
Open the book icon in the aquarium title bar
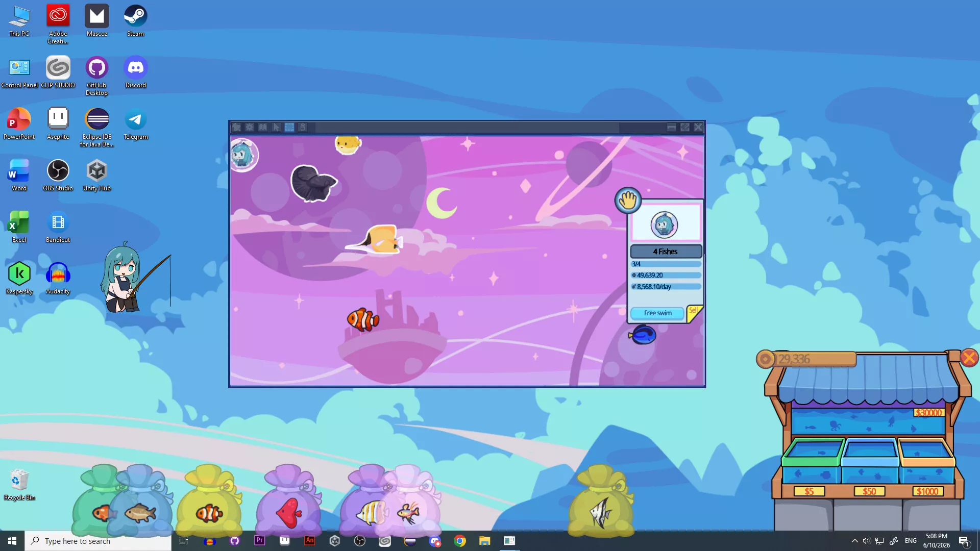(x=263, y=127)
